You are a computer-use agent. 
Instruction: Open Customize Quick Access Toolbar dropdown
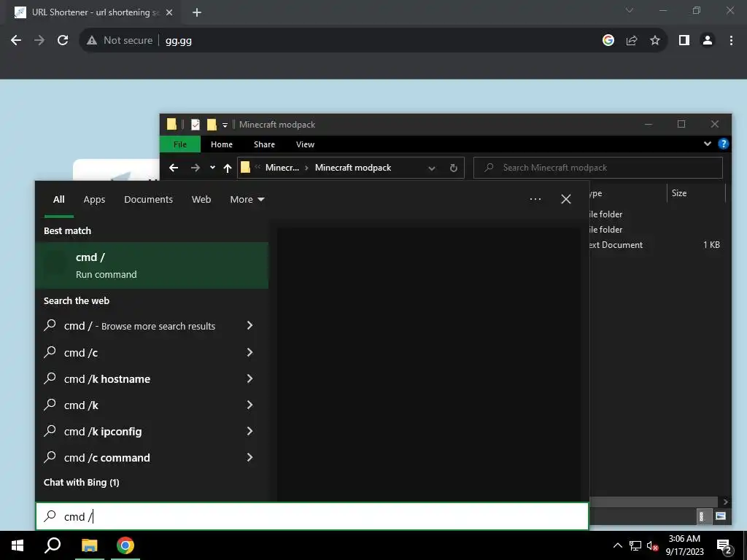point(225,125)
